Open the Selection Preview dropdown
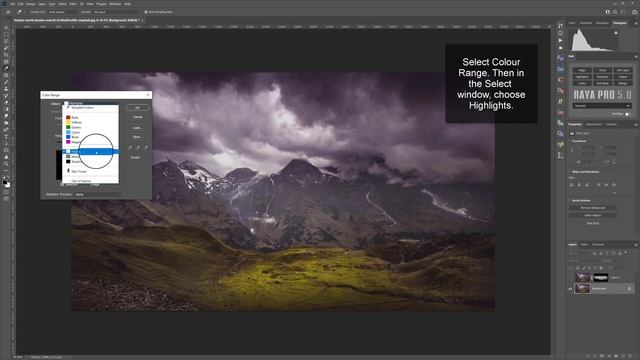 click(x=98, y=194)
